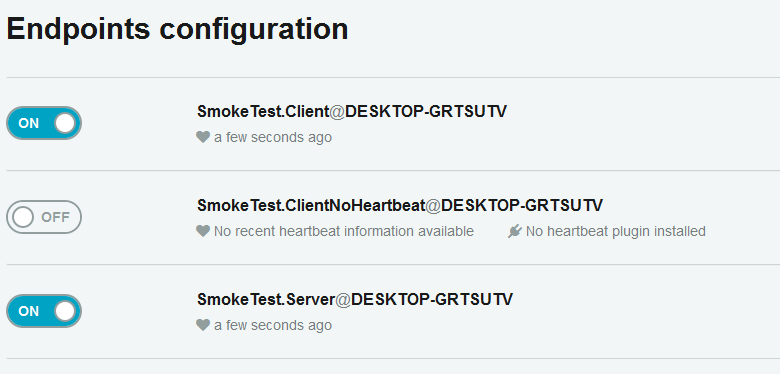
Task: Click round knob of the OFF switch
Action: tap(23, 217)
